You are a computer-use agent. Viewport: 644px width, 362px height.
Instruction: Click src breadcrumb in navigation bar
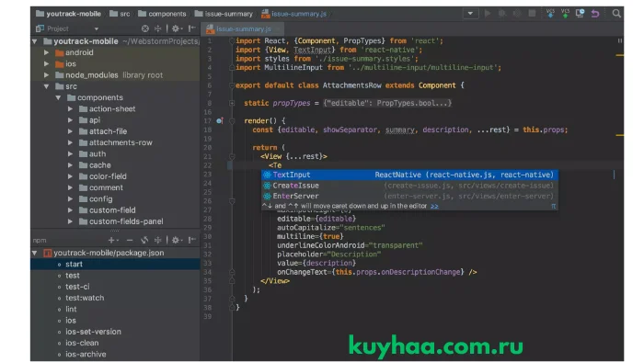[x=120, y=14]
